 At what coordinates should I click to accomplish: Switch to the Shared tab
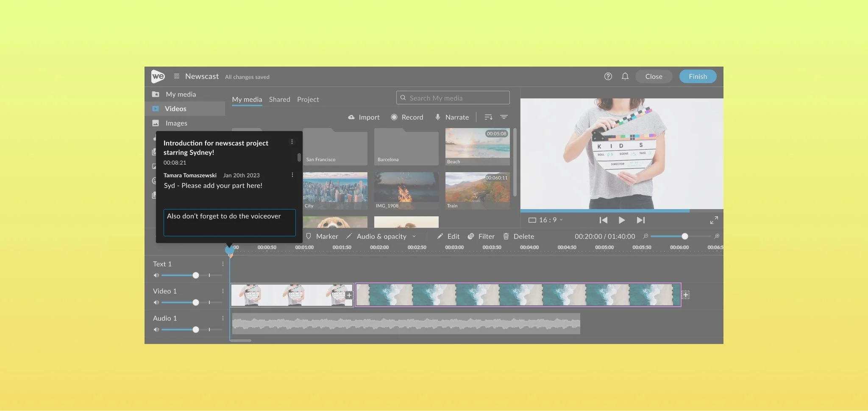click(x=279, y=99)
